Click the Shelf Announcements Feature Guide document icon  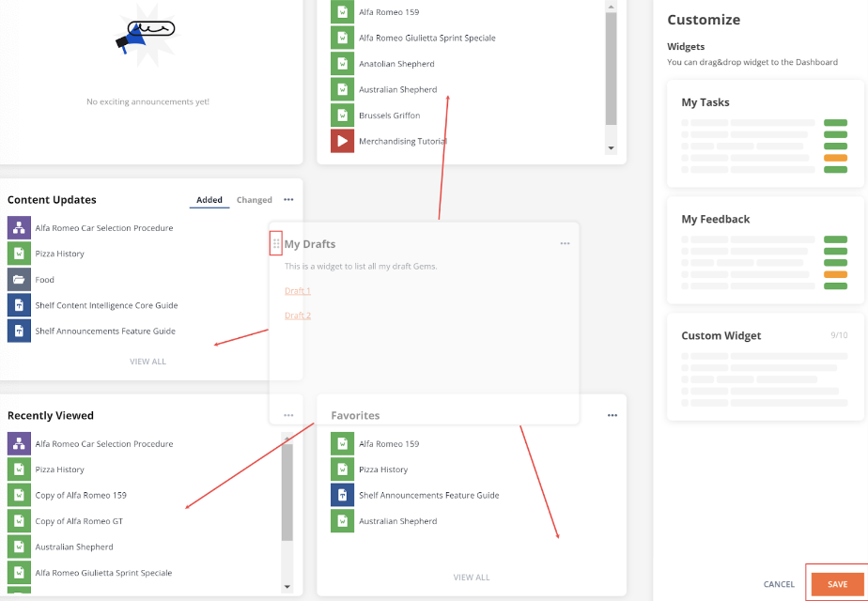point(19,331)
